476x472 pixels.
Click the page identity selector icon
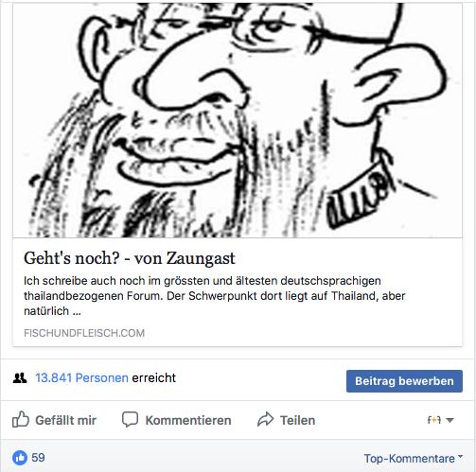[433, 420]
